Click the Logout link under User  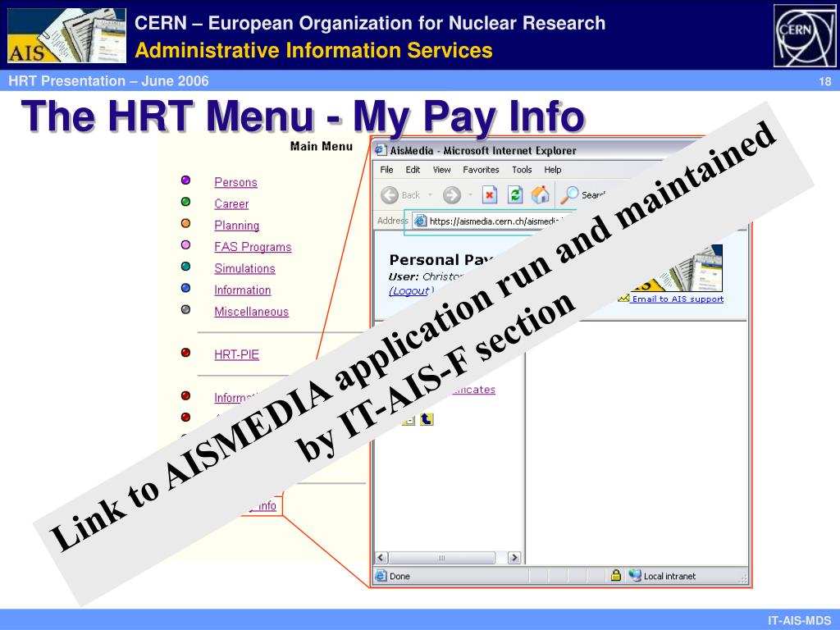point(411,291)
